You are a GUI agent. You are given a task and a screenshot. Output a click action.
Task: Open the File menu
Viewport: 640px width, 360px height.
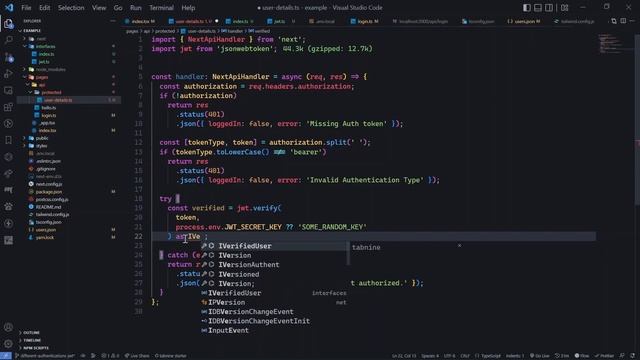coord(26,7)
